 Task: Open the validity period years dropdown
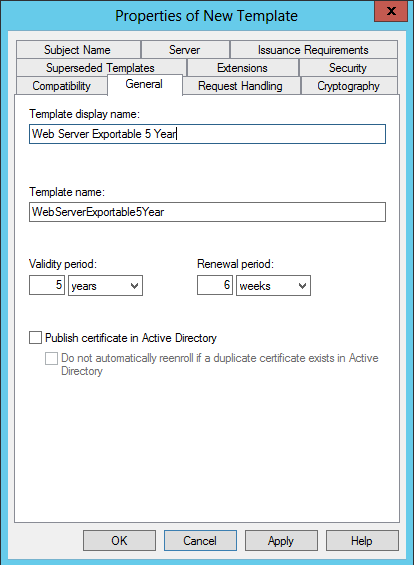(x=106, y=286)
